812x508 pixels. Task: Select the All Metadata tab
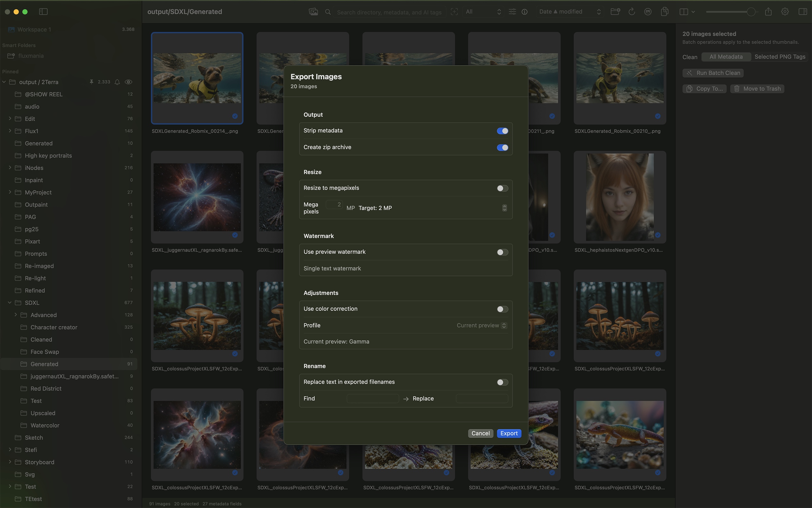pos(726,57)
